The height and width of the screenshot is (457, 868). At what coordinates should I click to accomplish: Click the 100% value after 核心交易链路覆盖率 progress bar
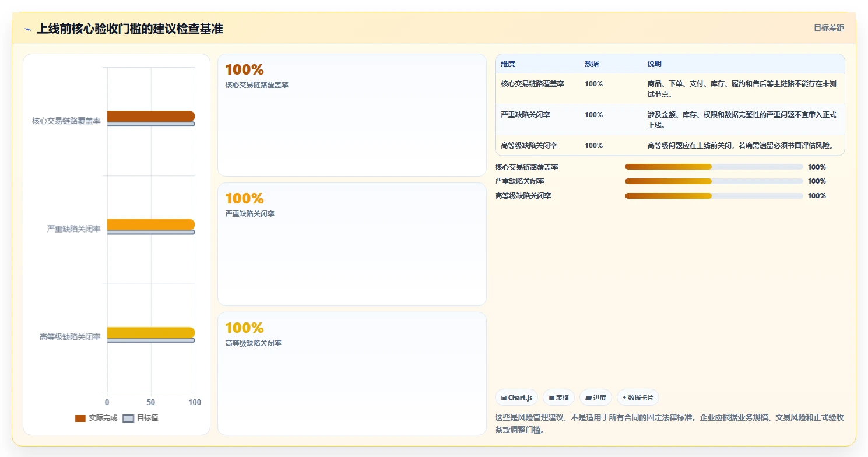tap(817, 167)
